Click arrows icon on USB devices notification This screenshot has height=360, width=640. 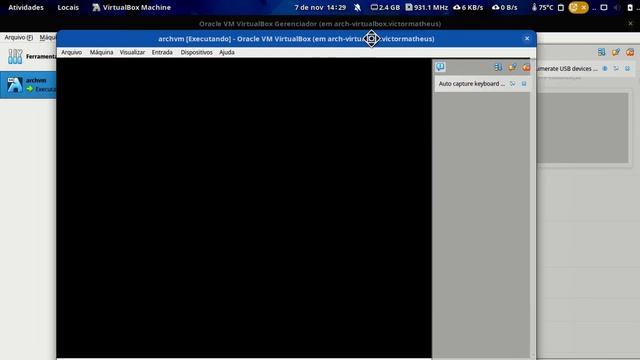(616, 69)
